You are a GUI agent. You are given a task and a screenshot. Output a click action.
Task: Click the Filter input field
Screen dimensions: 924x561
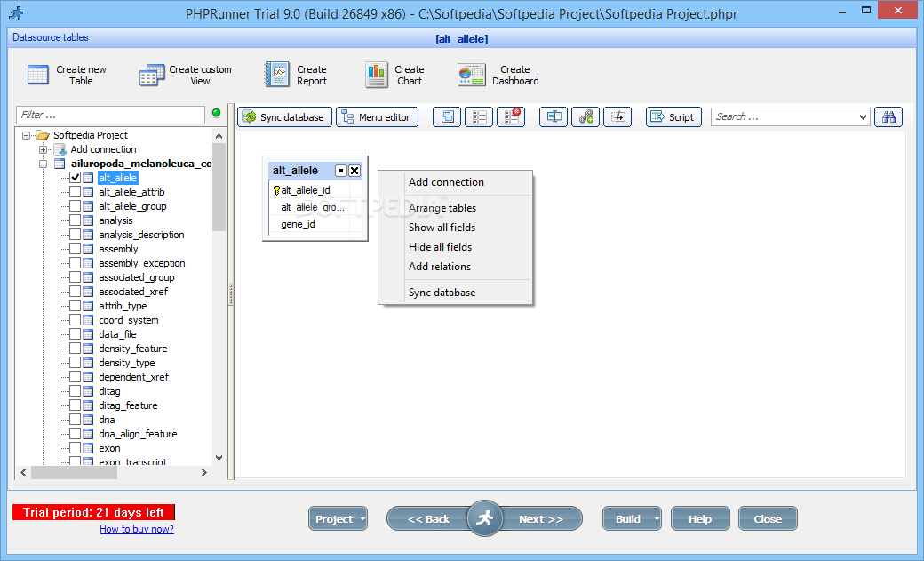click(110, 115)
